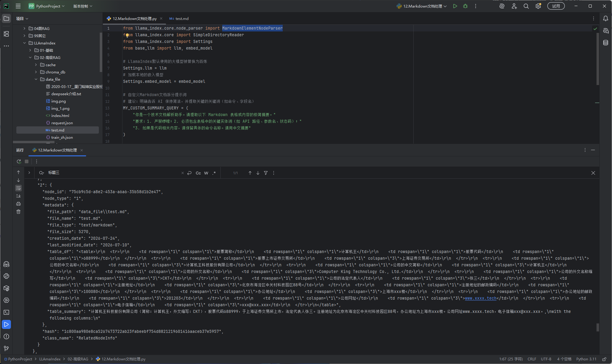
Task: Print console output
Action: [18, 204]
